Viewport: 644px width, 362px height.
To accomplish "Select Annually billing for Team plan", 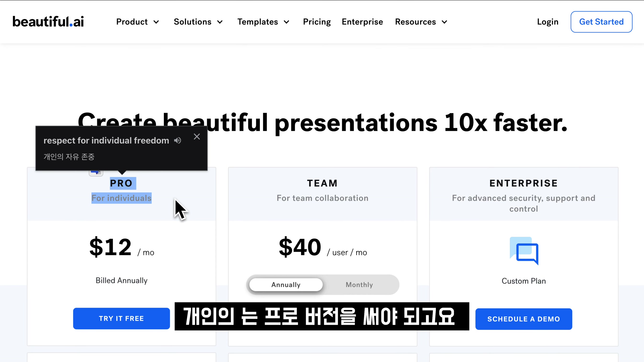I will [286, 285].
